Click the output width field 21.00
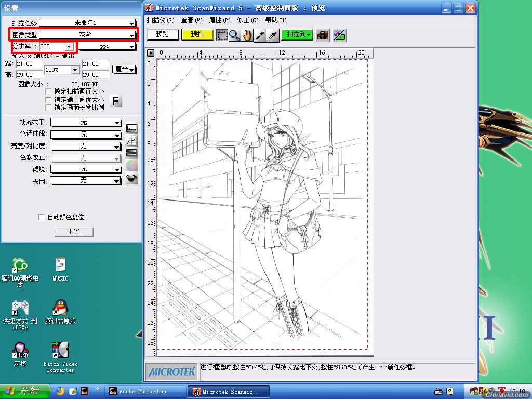The width and height of the screenshot is (532, 399). [96, 64]
